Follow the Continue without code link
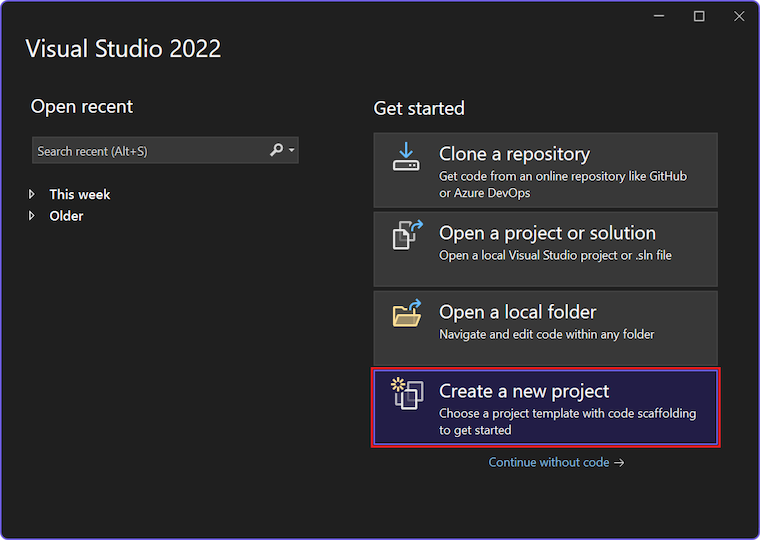Image resolution: width=760 pixels, height=540 pixels. coord(556,462)
